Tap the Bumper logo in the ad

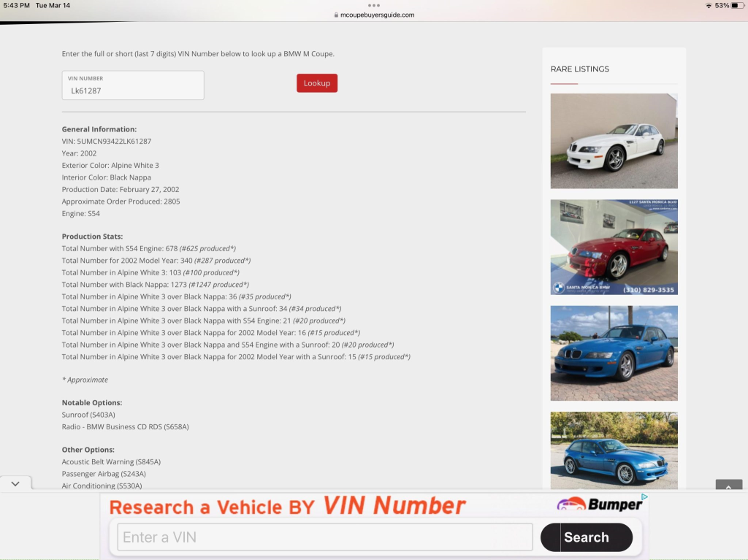[600, 505]
